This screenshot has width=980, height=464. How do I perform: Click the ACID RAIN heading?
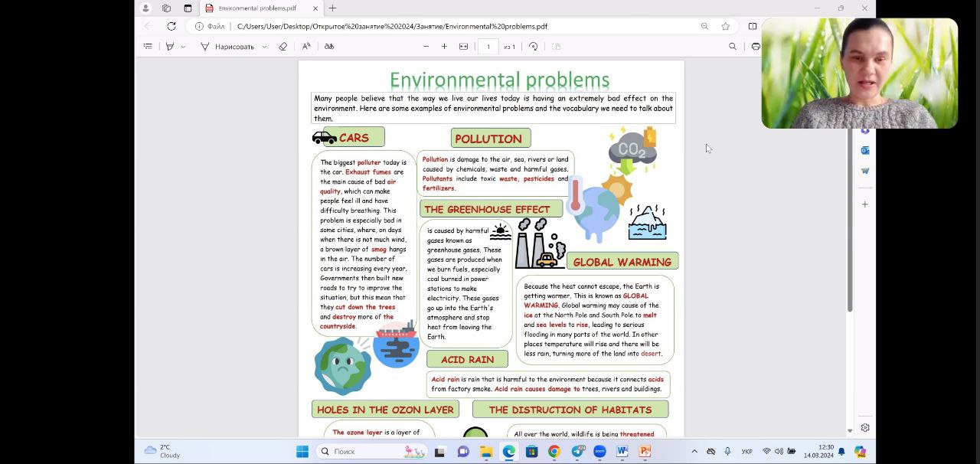click(467, 359)
